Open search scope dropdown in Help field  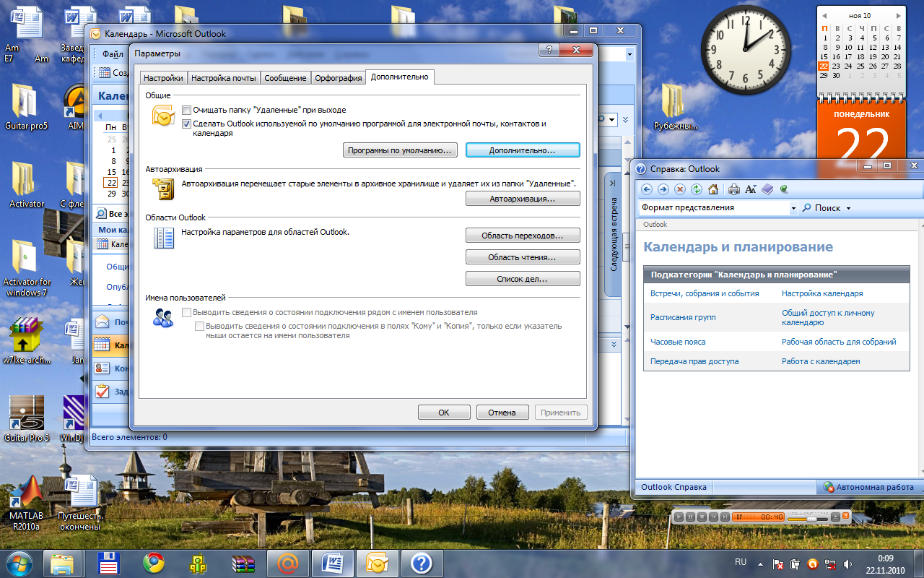pyautogui.click(x=793, y=208)
